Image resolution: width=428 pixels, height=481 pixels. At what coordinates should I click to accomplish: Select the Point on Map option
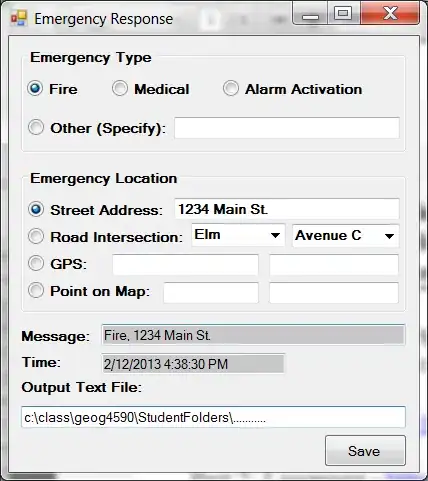pos(36,290)
